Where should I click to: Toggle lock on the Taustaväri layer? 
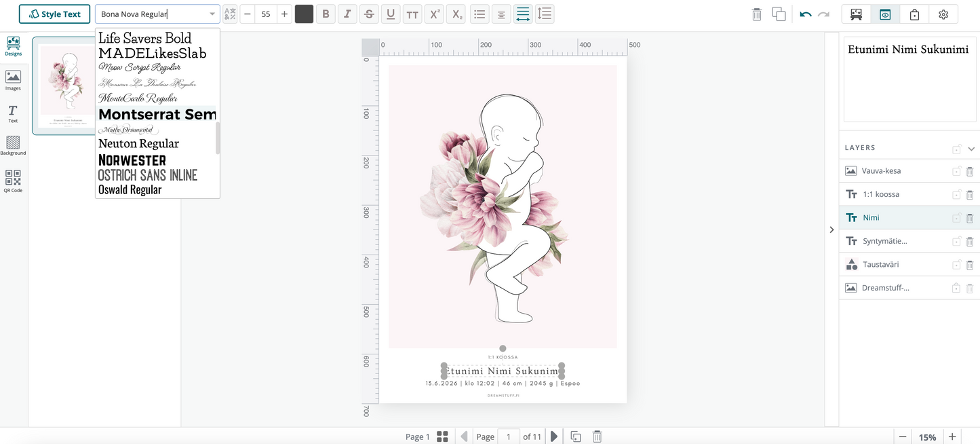coord(956,265)
